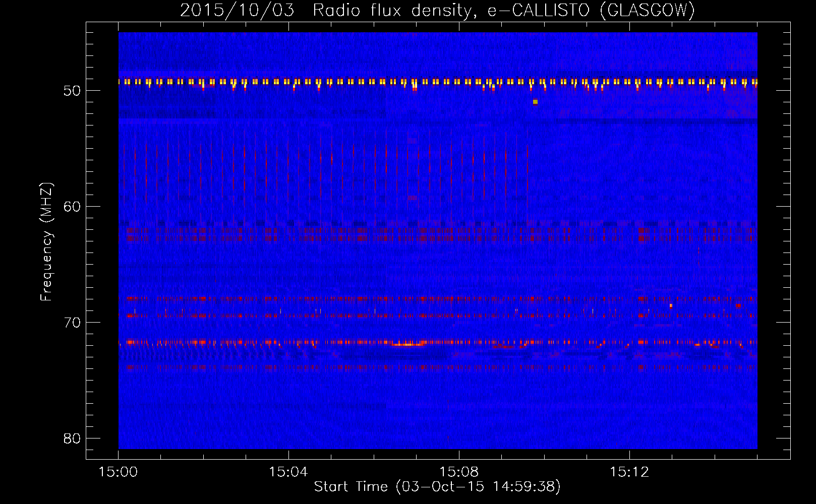The height and width of the screenshot is (504, 816).
Task: Select the 15:00 time tick label
Action: (x=118, y=472)
